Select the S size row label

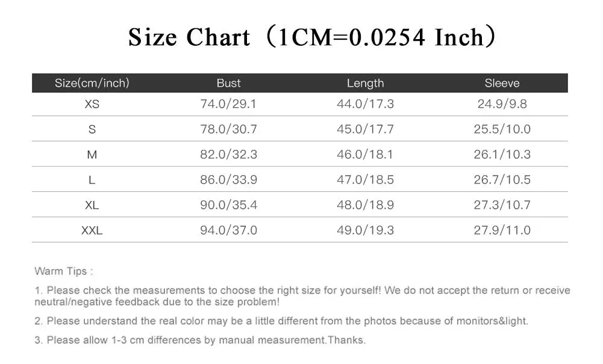coord(92,129)
